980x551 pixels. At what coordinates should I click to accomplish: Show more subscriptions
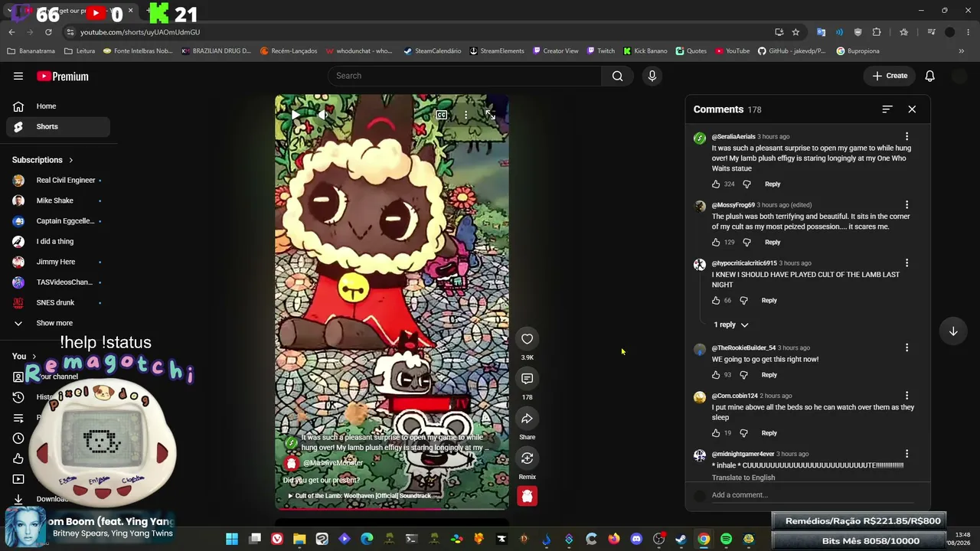(x=58, y=323)
